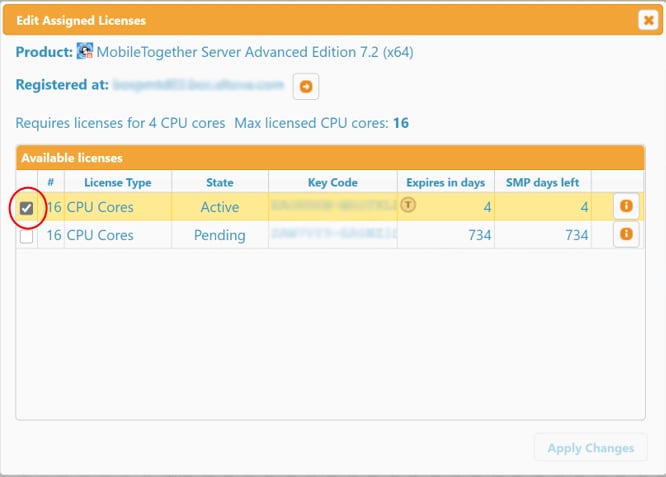Open info for the Pending license
This screenshot has width=666, height=477.
tap(626, 234)
